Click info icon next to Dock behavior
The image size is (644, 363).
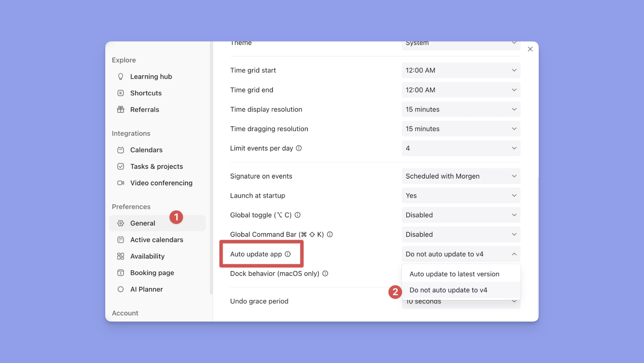[x=325, y=274]
